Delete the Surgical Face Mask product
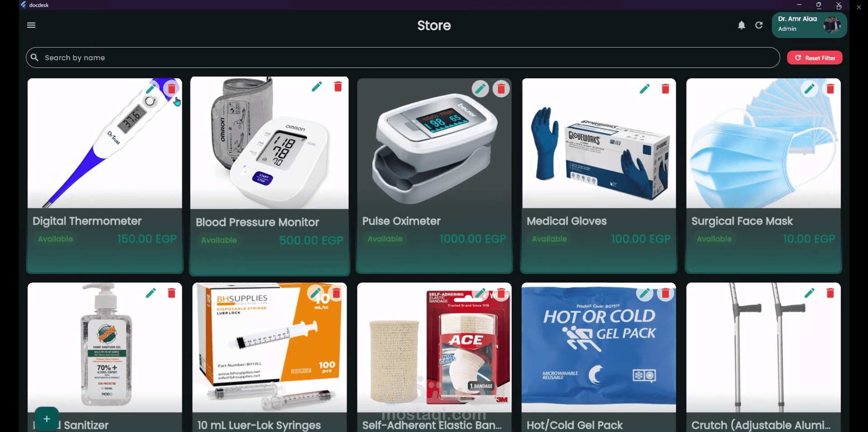The height and width of the screenshot is (432, 868). click(830, 89)
